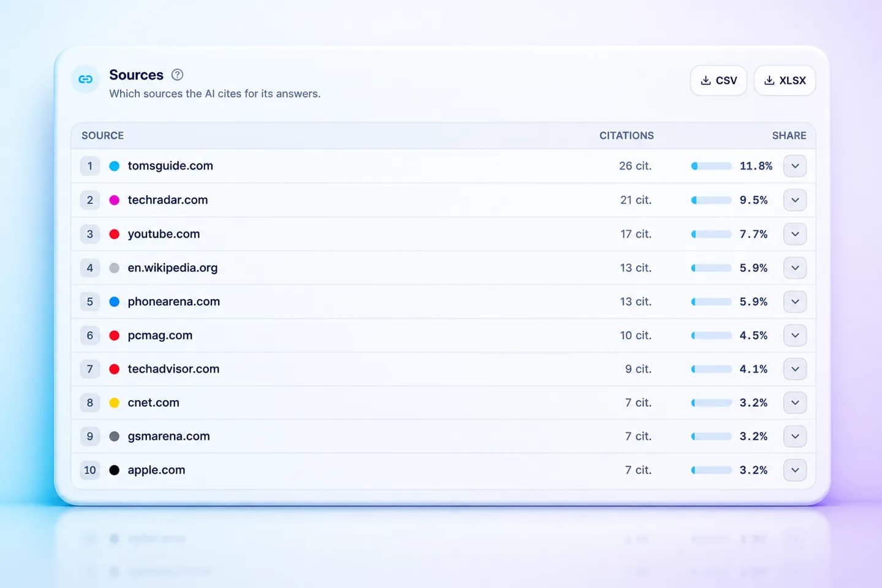This screenshot has height=588, width=882.
Task: Expand the pcmag.com row
Action: point(795,335)
